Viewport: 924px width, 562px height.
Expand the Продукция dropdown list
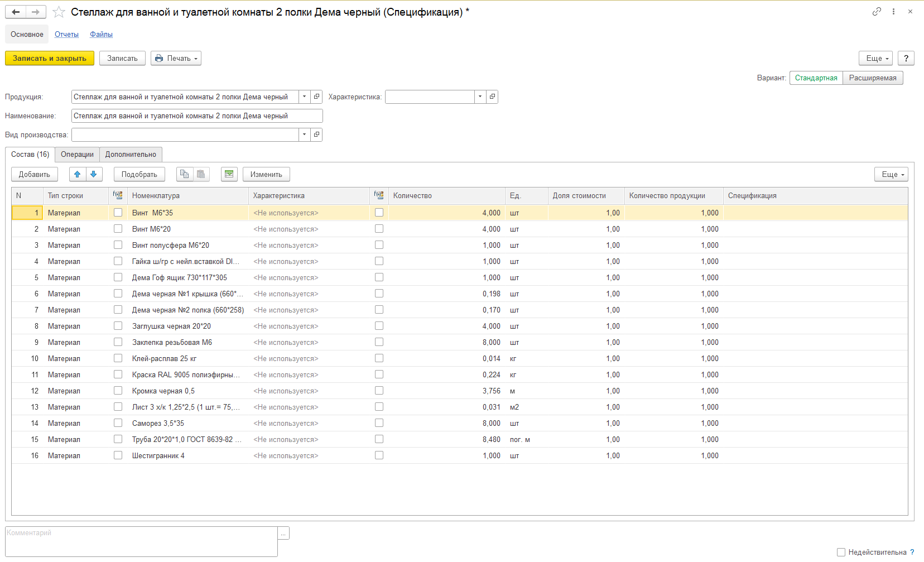[x=304, y=97]
